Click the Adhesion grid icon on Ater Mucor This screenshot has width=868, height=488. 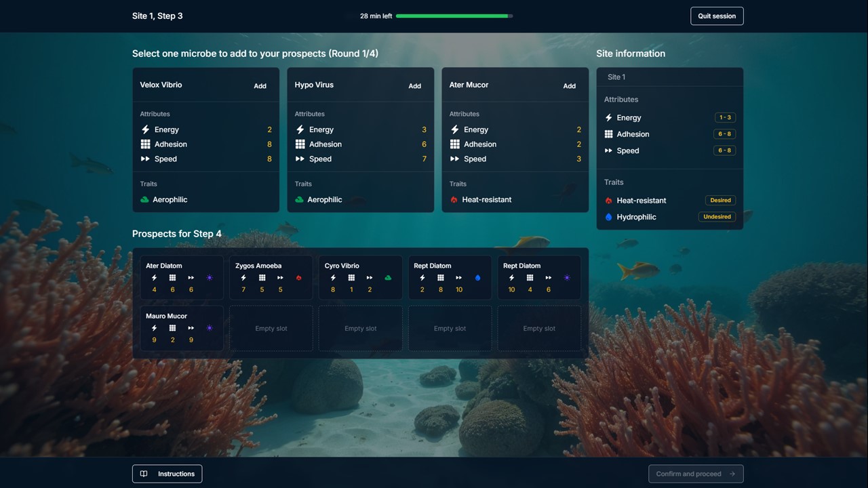pyautogui.click(x=454, y=144)
